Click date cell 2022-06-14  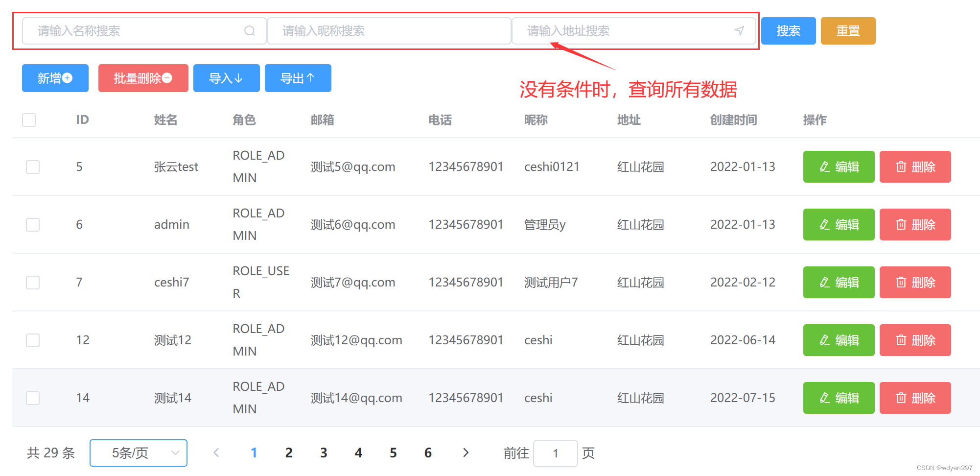[743, 340]
